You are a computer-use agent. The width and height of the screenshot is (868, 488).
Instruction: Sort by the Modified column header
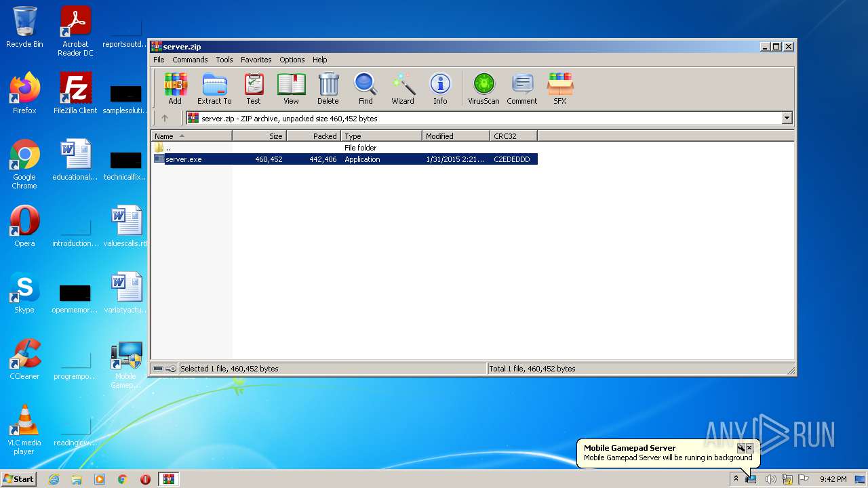(x=456, y=136)
